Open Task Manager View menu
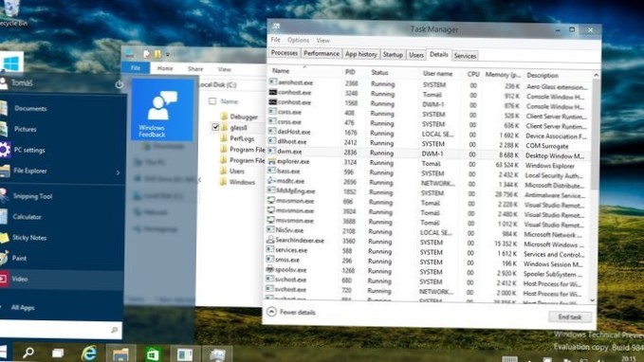Image resolution: width=644 pixels, height=362 pixels. 322,41
